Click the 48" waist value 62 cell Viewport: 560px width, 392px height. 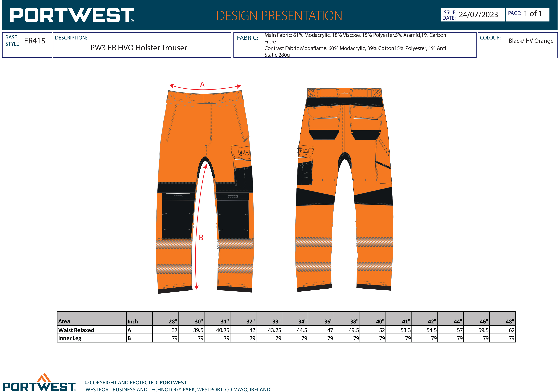(511, 330)
